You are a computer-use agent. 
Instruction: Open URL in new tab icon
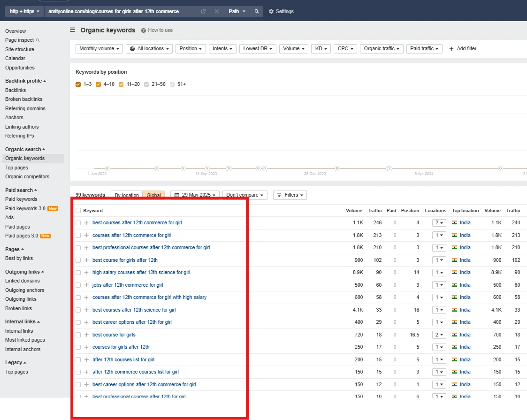[x=203, y=11]
